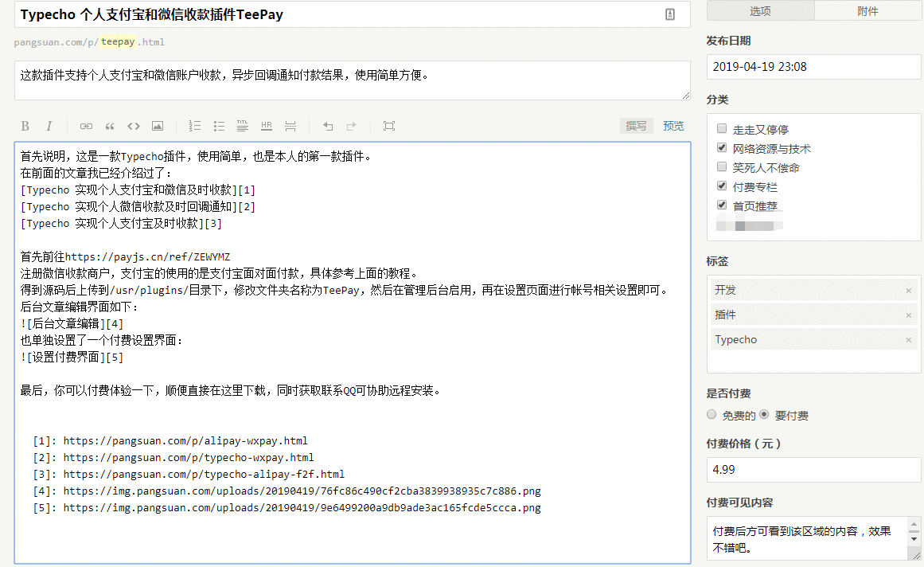924x567 pixels.
Task: Delete the Typecho tag using its x
Action: [908, 340]
